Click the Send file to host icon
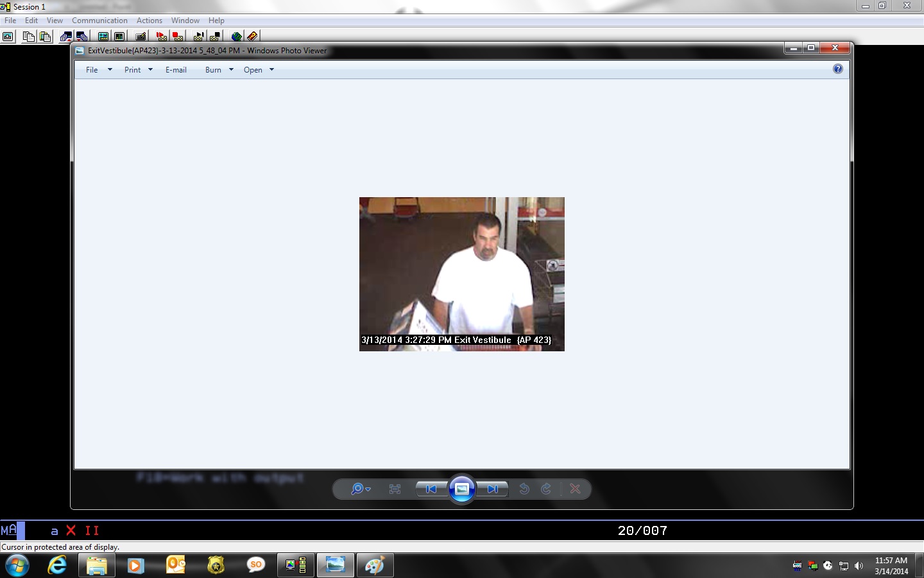The image size is (924, 578). click(65, 37)
